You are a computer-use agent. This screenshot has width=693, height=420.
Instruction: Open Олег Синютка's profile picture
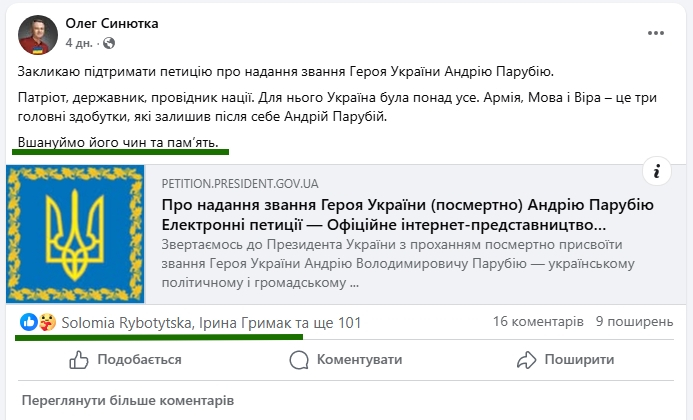tap(37, 33)
